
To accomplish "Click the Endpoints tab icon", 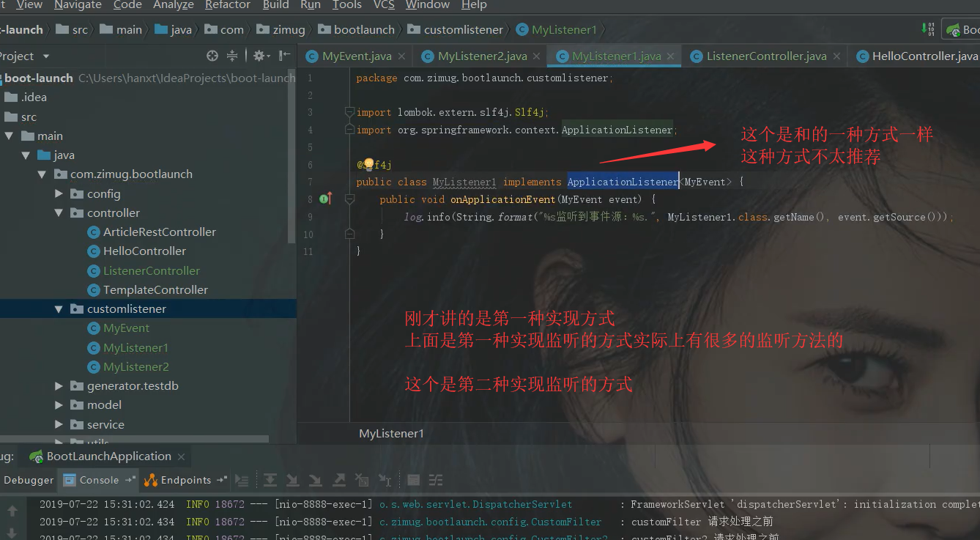I will pyautogui.click(x=151, y=481).
